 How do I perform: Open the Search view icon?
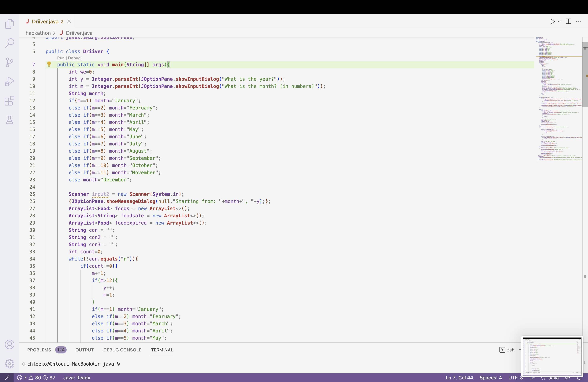coord(9,43)
